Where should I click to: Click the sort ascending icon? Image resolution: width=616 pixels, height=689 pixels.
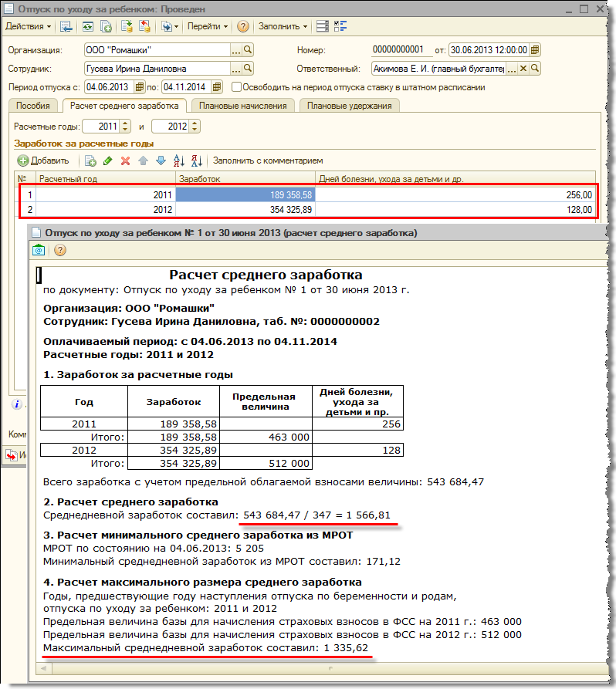(178, 160)
